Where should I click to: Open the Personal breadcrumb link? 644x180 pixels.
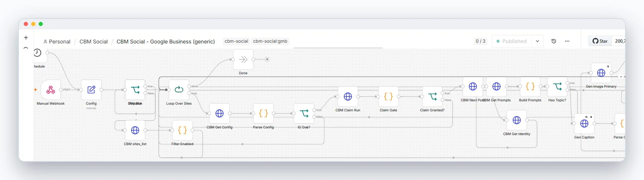pos(57,42)
